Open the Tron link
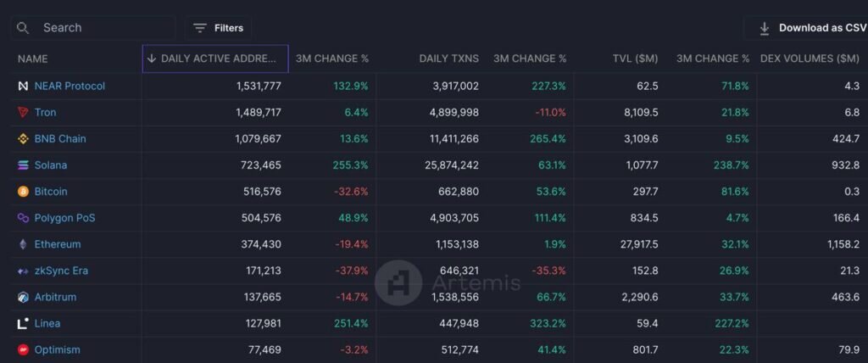 tap(46, 113)
